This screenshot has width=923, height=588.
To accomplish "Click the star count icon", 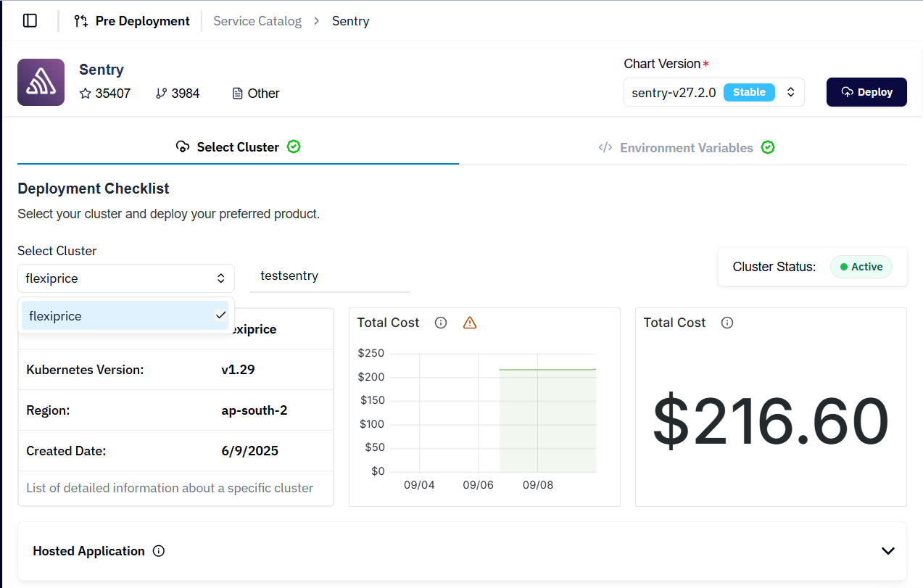I will 86,94.
